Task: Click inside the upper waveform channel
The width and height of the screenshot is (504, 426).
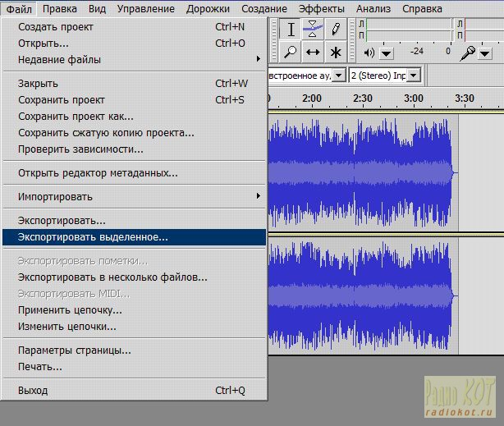Action: (x=363, y=172)
